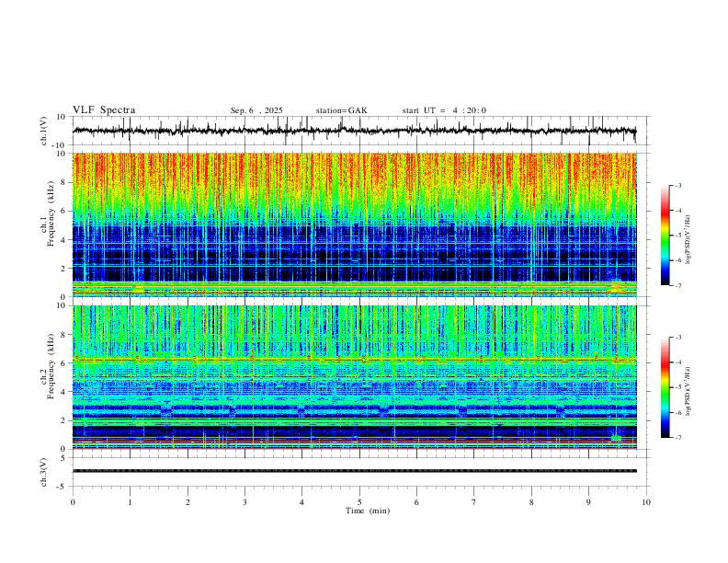The image size is (728, 563).
Task: Click the upper colorbar log(PSD) label
Action: [688, 240]
